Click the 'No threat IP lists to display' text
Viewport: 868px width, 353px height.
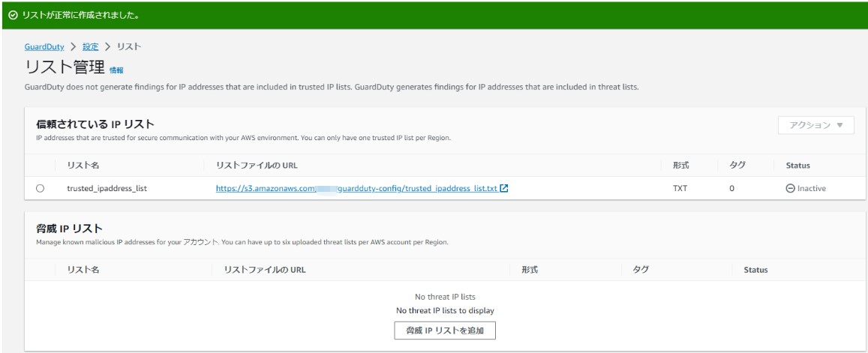point(445,310)
